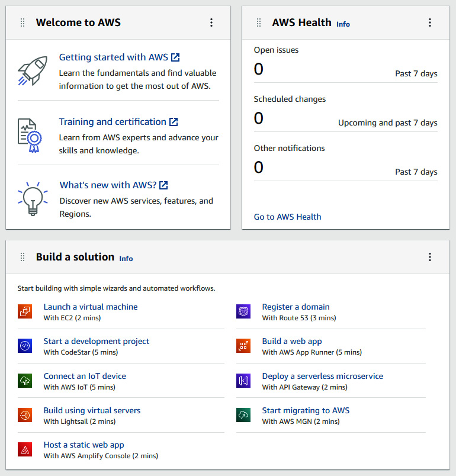Click external link icon after What's new with AWS
Viewport: 456px width, 476px height.
point(163,185)
